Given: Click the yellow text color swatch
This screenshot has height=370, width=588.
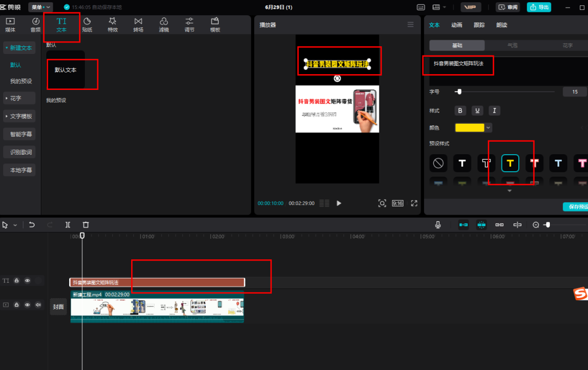Looking at the screenshot, I should [x=469, y=128].
